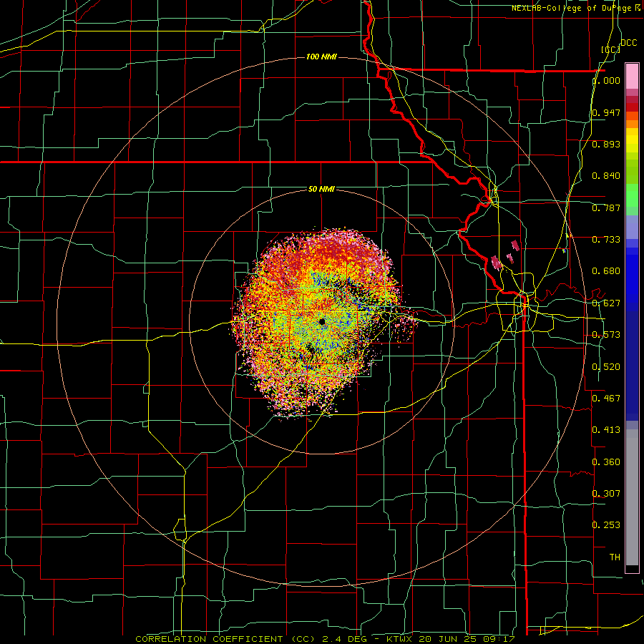Click the 0.467 value on the color scale
This screenshot has width=644, height=644.
click(606, 399)
